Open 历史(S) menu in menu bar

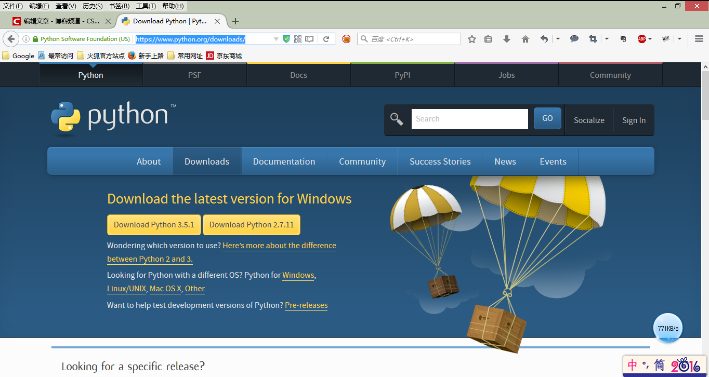coord(92,6)
